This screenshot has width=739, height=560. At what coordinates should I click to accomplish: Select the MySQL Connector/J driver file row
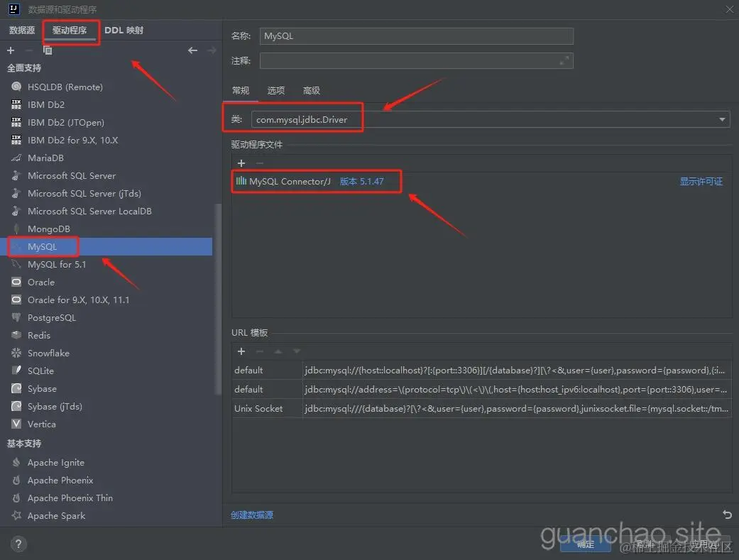point(482,182)
